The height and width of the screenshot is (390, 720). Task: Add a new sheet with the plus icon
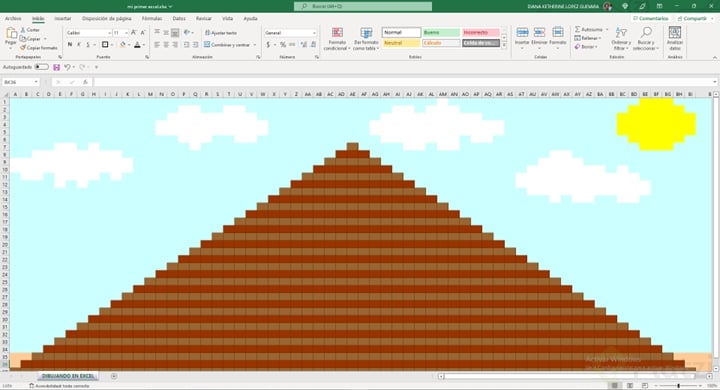114,376
